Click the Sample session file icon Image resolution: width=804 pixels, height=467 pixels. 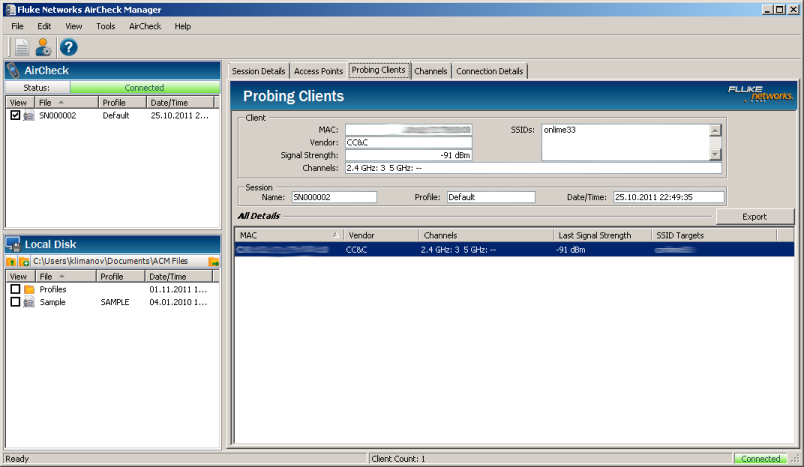(30, 302)
